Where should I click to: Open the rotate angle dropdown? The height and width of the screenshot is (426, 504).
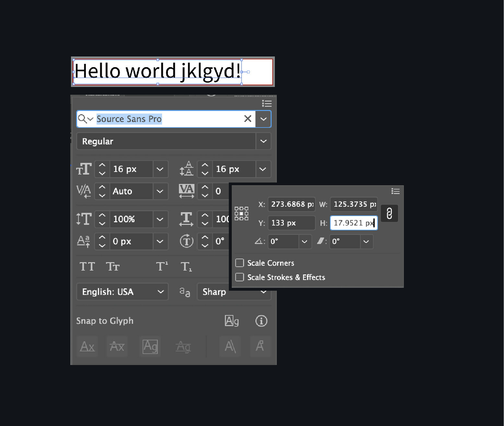[x=304, y=241]
